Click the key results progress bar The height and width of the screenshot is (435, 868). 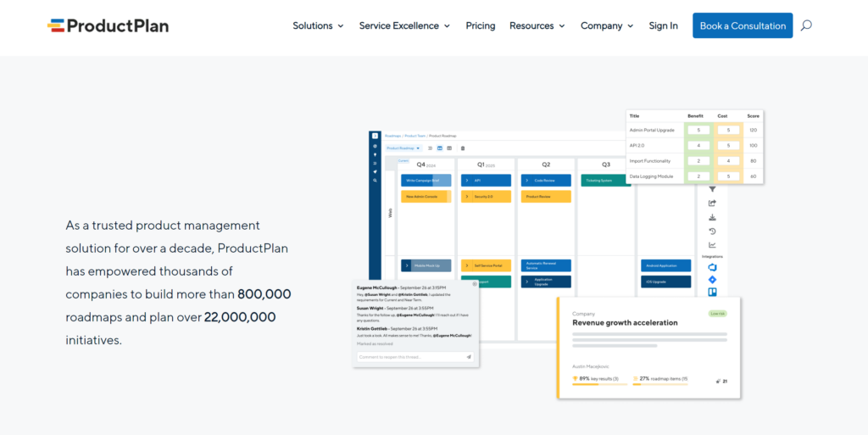pyautogui.click(x=598, y=384)
